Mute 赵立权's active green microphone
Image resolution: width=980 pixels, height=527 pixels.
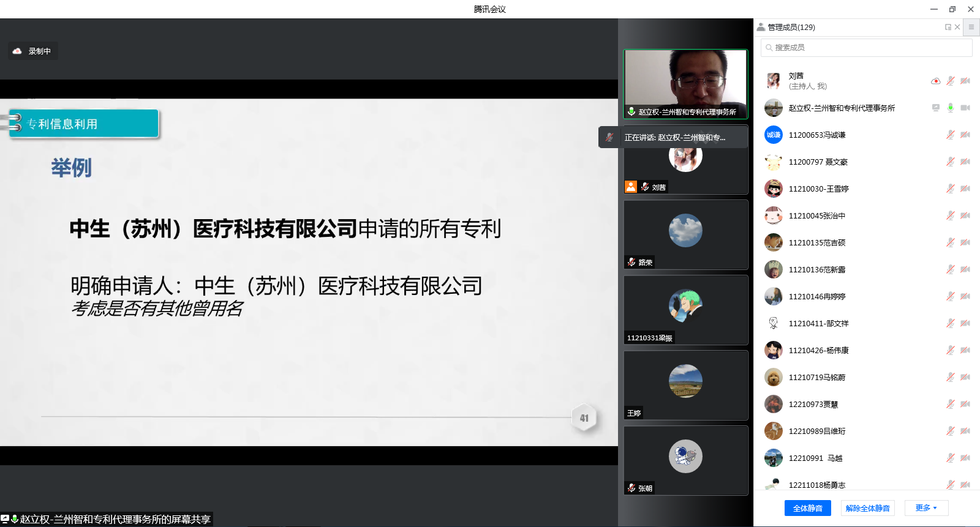(x=950, y=108)
